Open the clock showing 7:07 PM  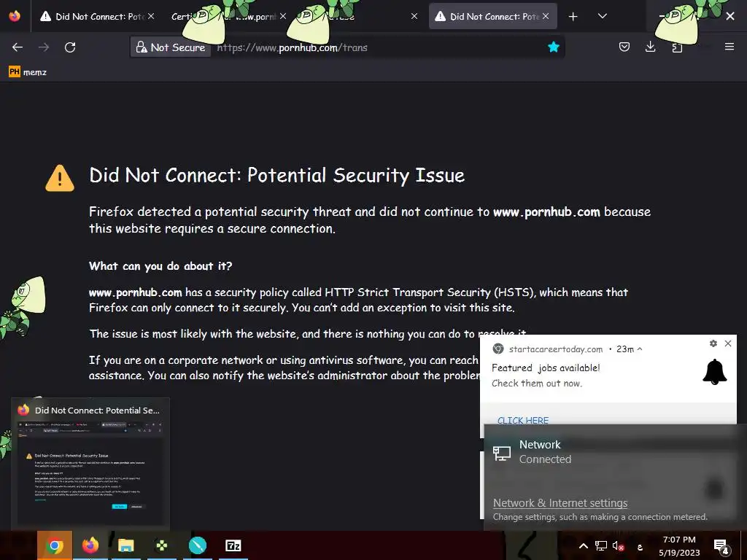[x=679, y=545]
